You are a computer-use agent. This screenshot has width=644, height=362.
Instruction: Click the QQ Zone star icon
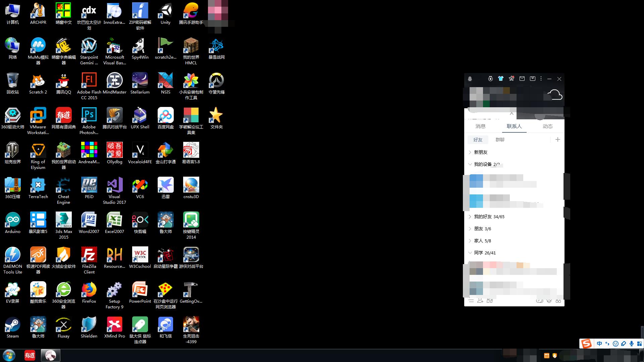(511, 79)
